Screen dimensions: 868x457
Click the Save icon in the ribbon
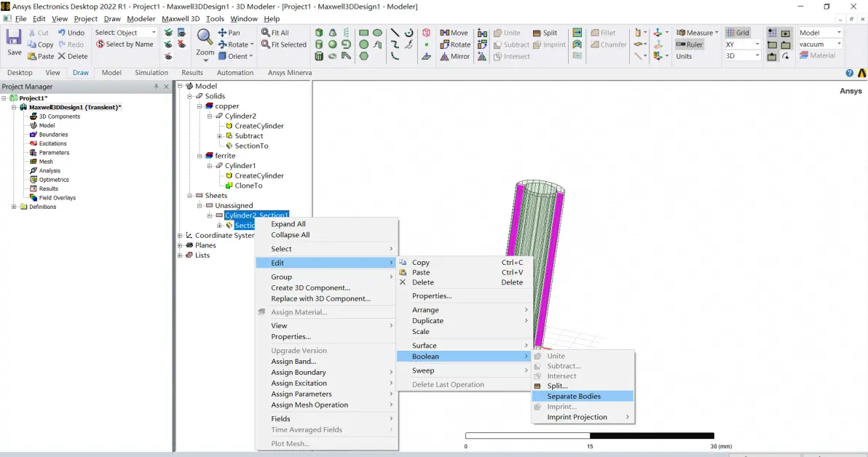pos(15,39)
